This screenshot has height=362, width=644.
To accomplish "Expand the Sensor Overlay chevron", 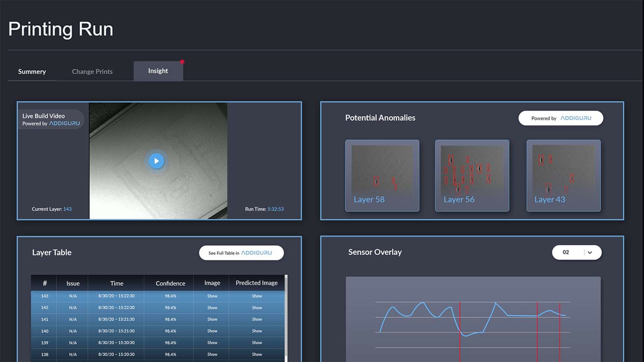I will [x=590, y=252].
